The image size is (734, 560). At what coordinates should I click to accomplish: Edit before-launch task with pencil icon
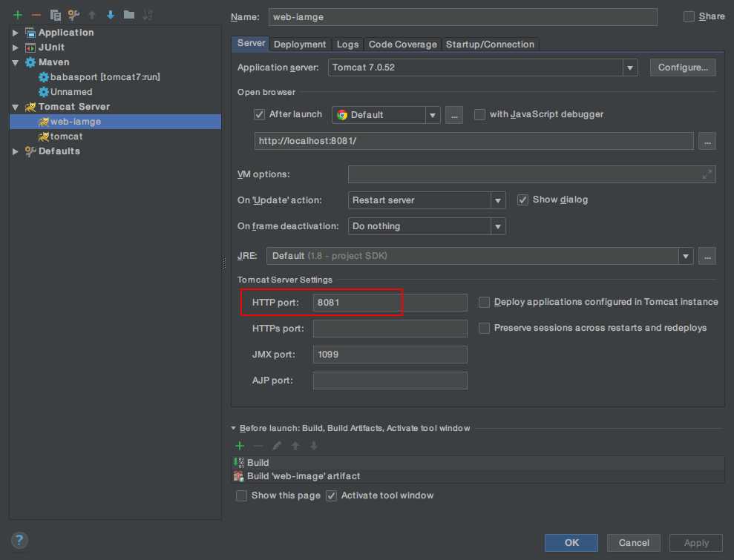point(277,446)
